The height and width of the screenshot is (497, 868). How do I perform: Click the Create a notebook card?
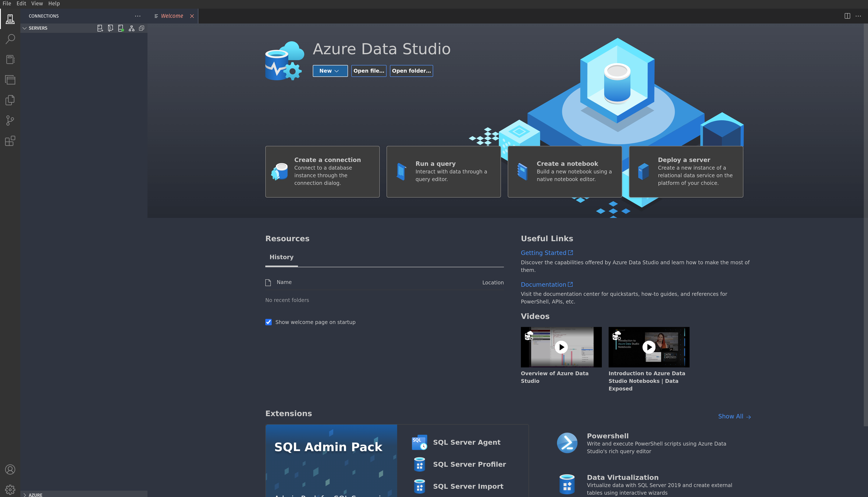click(x=565, y=172)
